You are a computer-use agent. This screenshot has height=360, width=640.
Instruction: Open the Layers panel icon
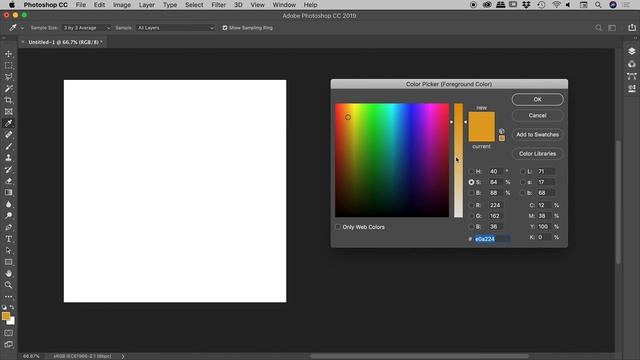point(631,51)
